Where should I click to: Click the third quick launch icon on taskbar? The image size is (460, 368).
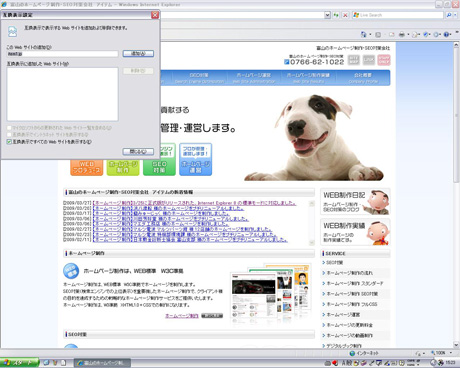coord(63,363)
